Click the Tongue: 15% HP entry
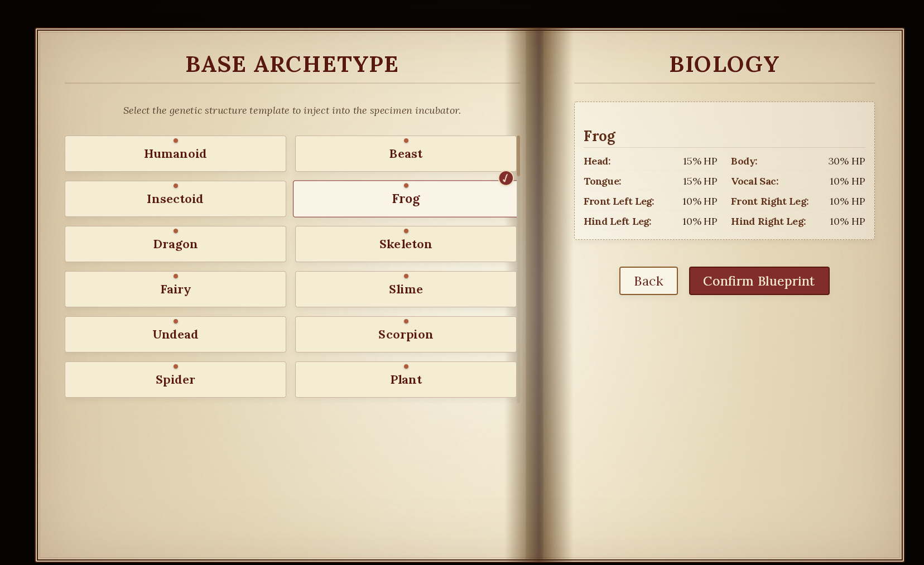This screenshot has width=924, height=565. [x=651, y=181]
